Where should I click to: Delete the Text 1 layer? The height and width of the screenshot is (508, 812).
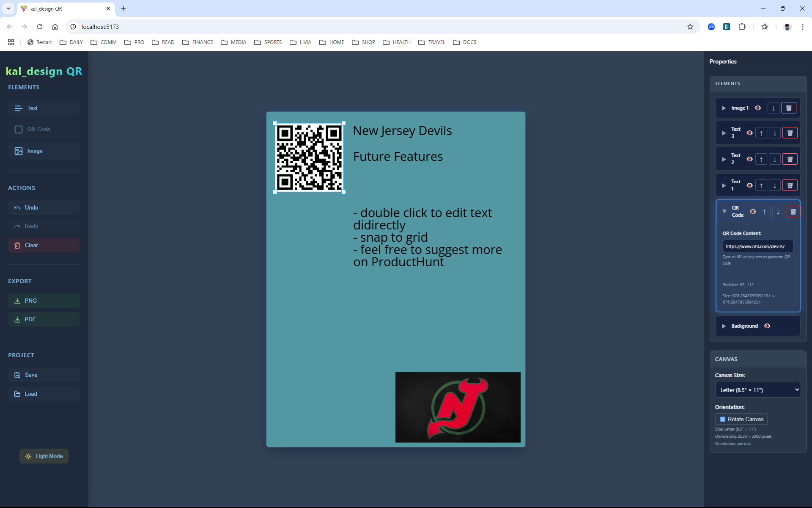click(790, 185)
